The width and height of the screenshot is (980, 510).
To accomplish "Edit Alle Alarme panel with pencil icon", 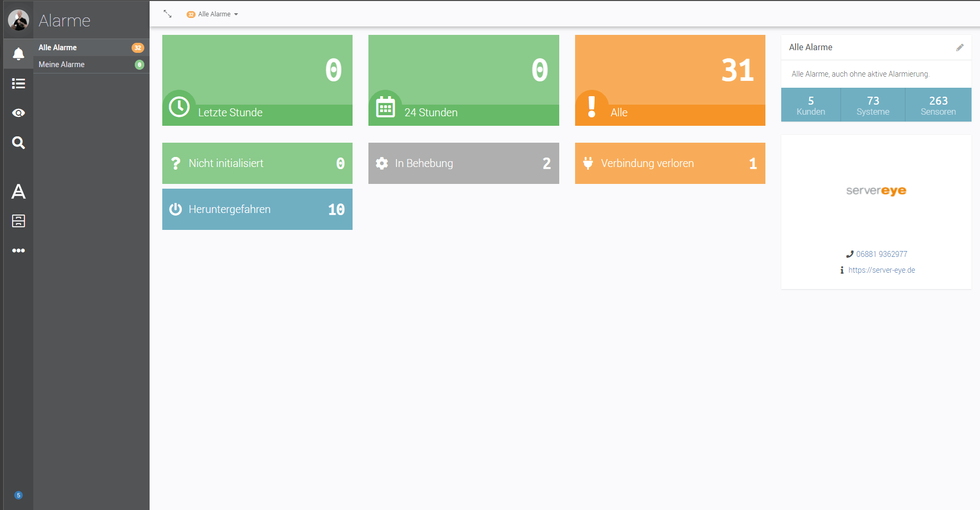I will [x=959, y=48].
